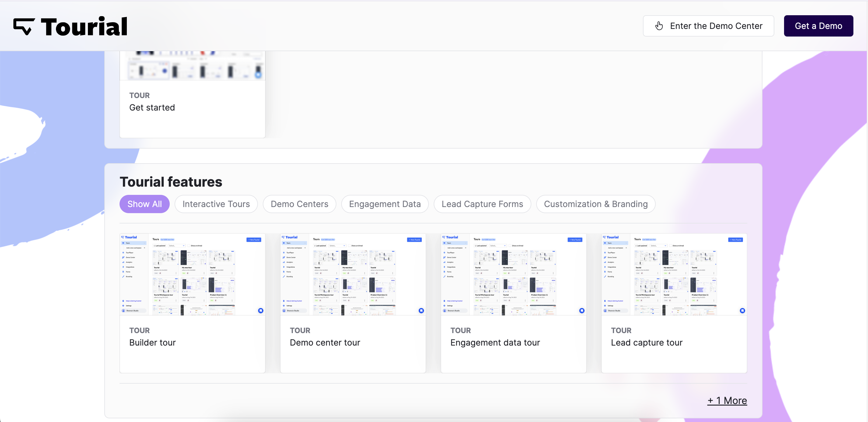
Task: Switch to Customization & Branding filter
Action: tap(595, 204)
